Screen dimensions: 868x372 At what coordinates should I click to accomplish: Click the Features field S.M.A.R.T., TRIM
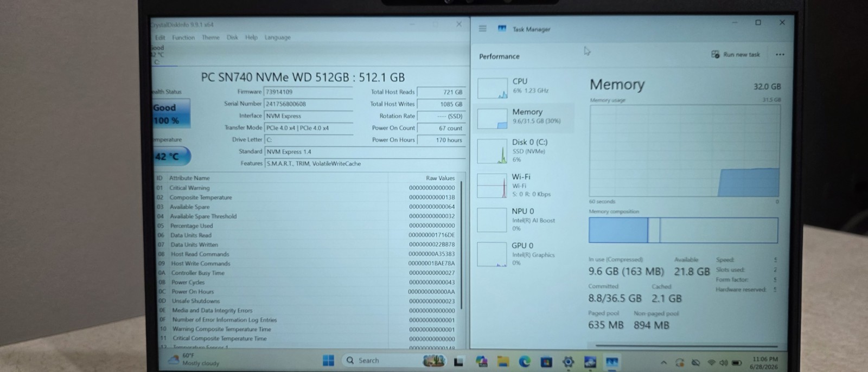point(365,164)
